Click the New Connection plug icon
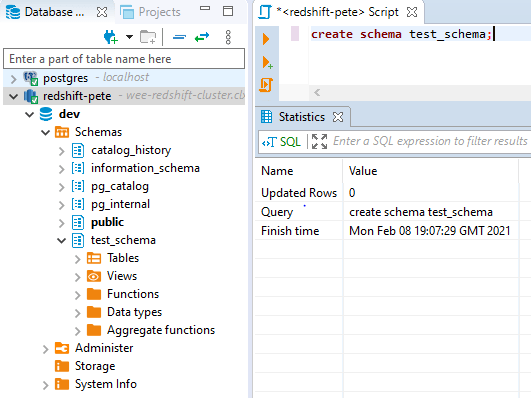Viewport: 531px width, 398px height. 111,37
